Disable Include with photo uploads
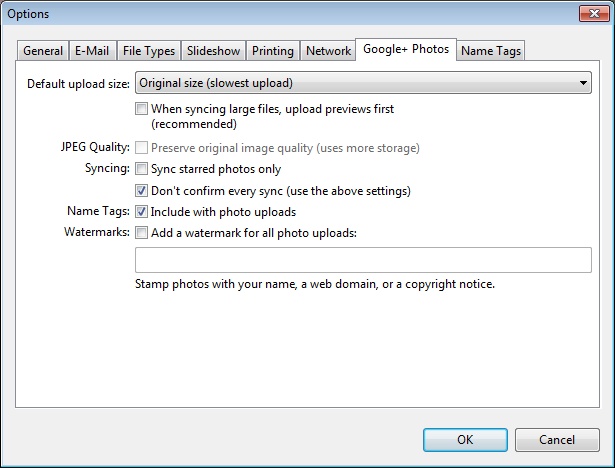 point(142,211)
